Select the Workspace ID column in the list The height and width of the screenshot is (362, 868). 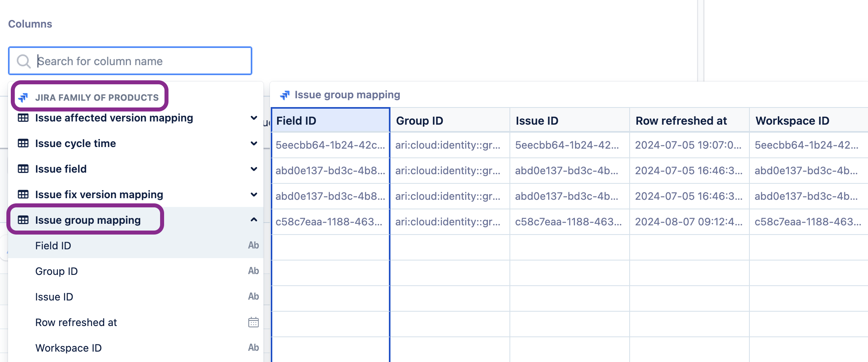click(x=136, y=348)
